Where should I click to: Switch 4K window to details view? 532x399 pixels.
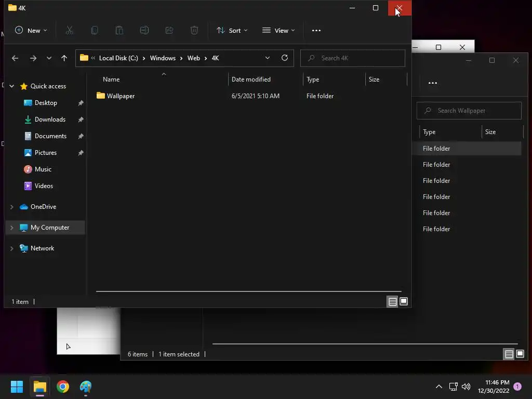point(393,301)
